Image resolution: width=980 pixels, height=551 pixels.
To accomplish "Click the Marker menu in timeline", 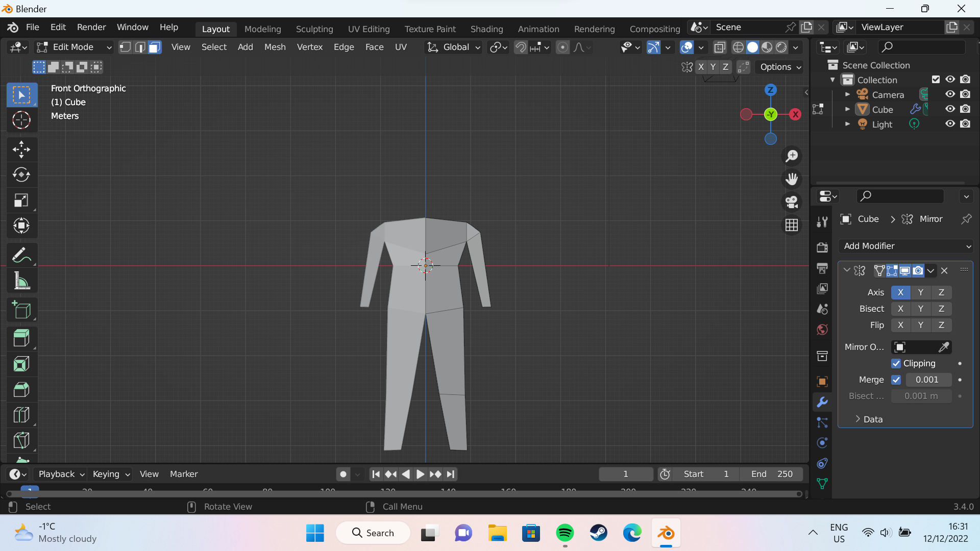I will point(184,474).
